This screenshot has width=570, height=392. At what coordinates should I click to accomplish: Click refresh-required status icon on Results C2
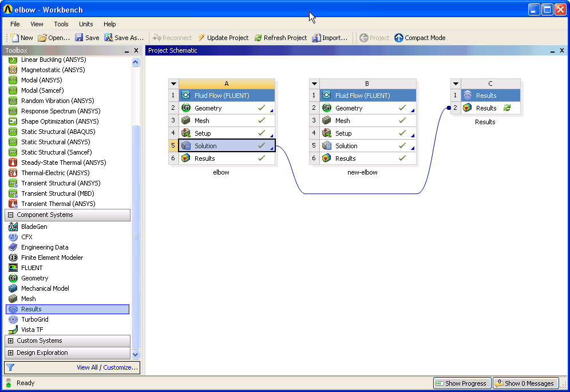coord(506,108)
